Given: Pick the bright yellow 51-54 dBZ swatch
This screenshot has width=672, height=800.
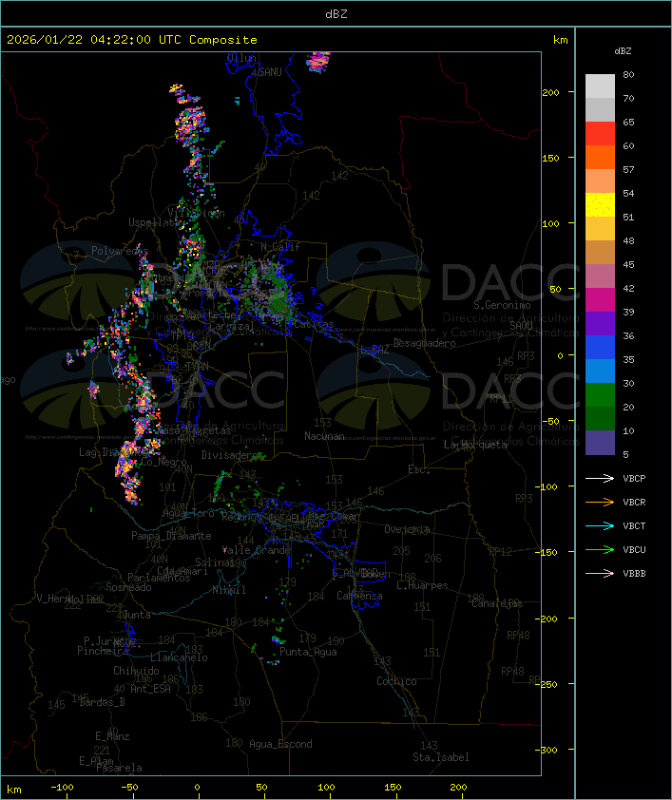Looking at the screenshot, I should coord(600,204).
